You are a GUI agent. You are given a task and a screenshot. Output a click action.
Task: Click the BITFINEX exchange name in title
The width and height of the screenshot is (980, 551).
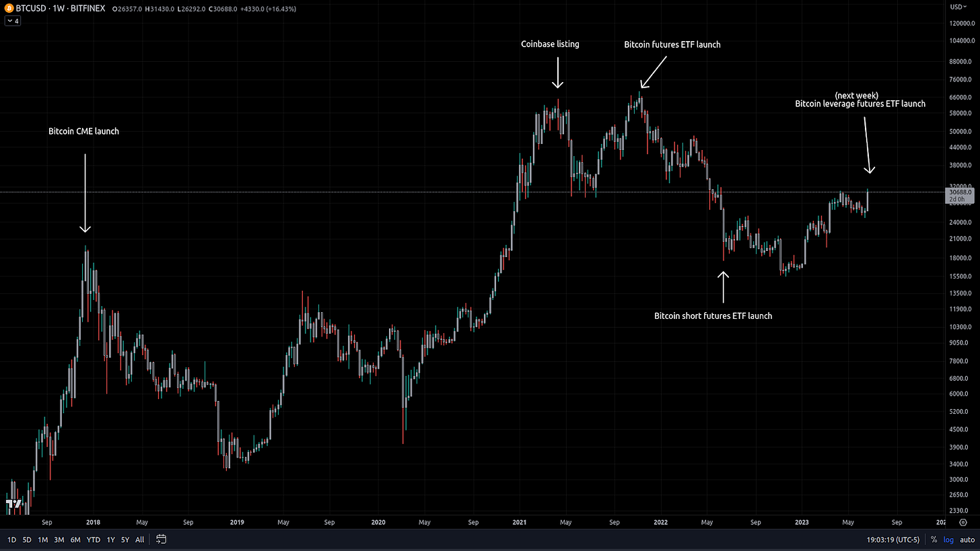89,9
